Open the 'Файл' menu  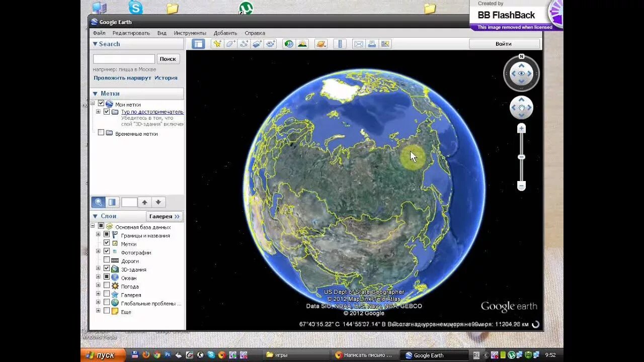pos(99,33)
